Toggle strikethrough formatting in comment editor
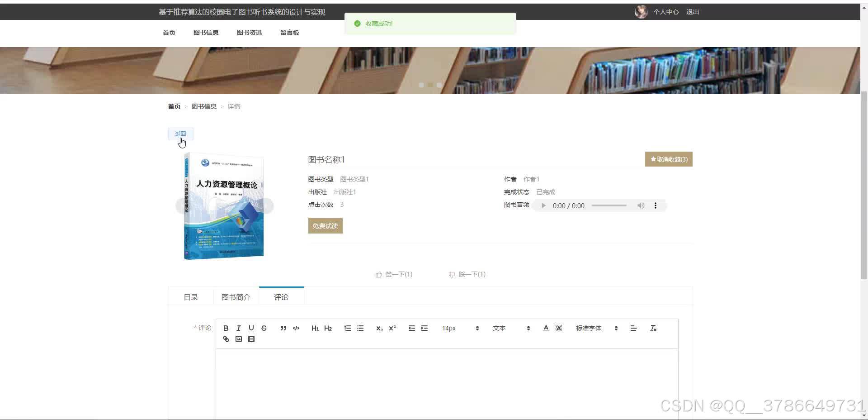868x420 pixels. coord(264,328)
